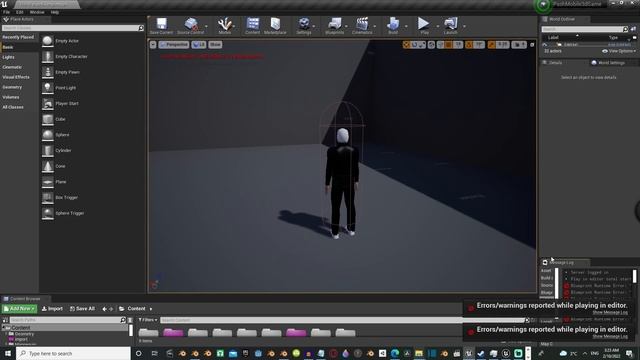Click Save All in Content Browser
The image size is (640, 360).
click(82, 309)
